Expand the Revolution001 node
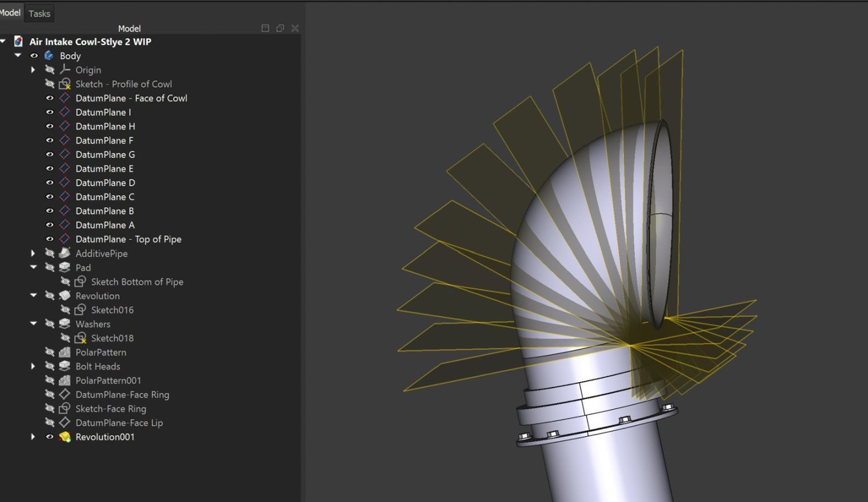868x502 pixels. pyautogui.click(x=34, y=436)
